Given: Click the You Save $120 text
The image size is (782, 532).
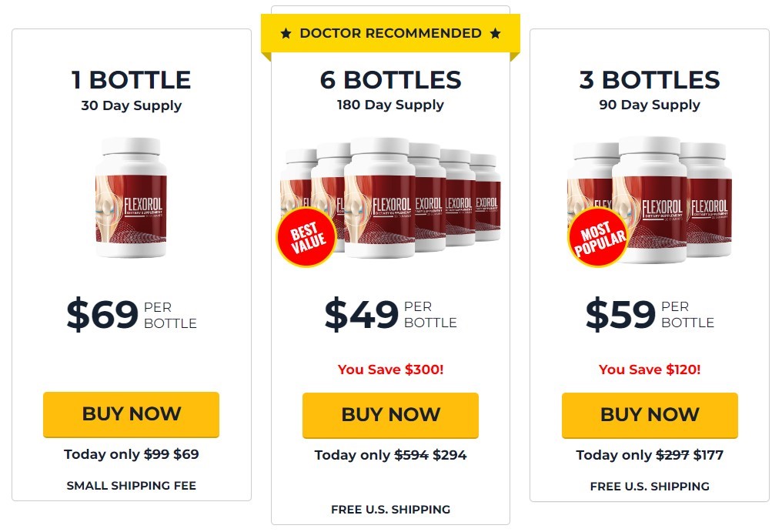Looking at the screenshot, I should 650,370.
